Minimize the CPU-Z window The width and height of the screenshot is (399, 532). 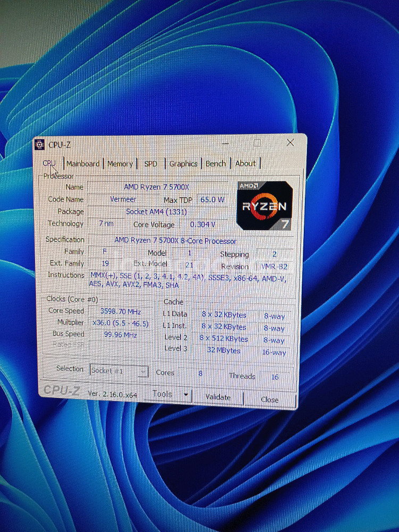coord(226,144)
